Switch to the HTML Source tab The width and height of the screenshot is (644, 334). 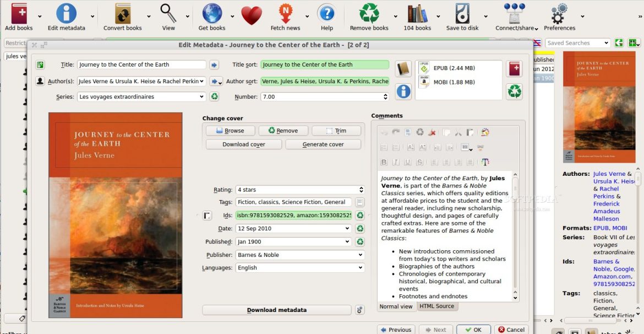pos(436,306)
